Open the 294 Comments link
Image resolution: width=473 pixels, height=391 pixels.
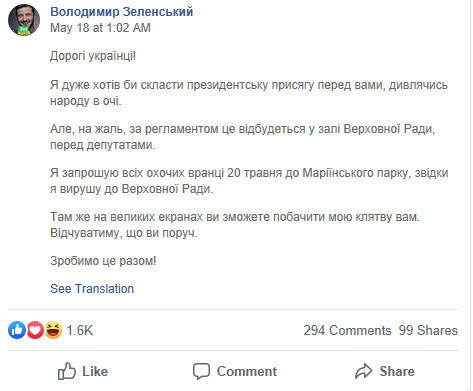(x=347, y=330)
